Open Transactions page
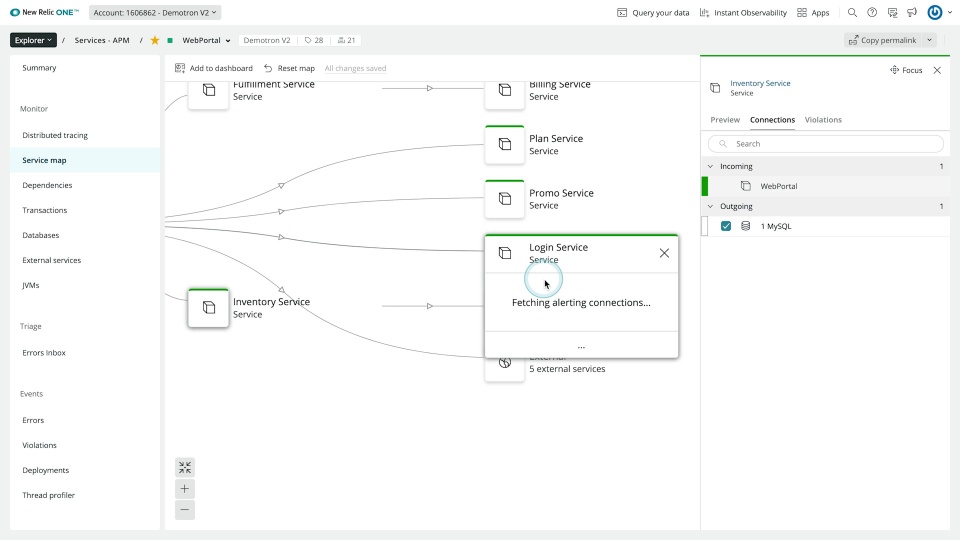Viewport: 960px width, 540px height. [45, 211]
